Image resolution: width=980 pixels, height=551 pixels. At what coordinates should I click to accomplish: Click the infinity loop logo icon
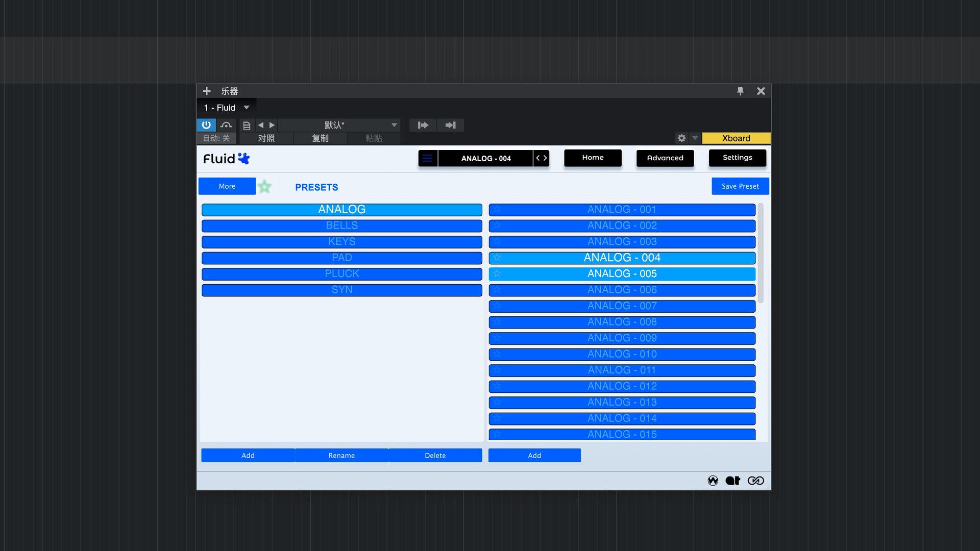tap(756, 481)
